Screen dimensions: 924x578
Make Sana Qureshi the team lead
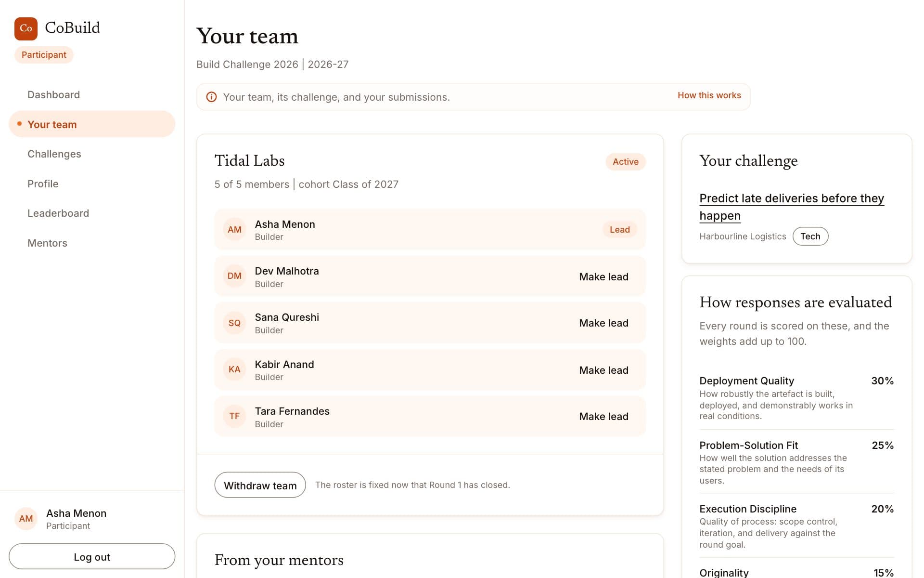tap(603, 323)
